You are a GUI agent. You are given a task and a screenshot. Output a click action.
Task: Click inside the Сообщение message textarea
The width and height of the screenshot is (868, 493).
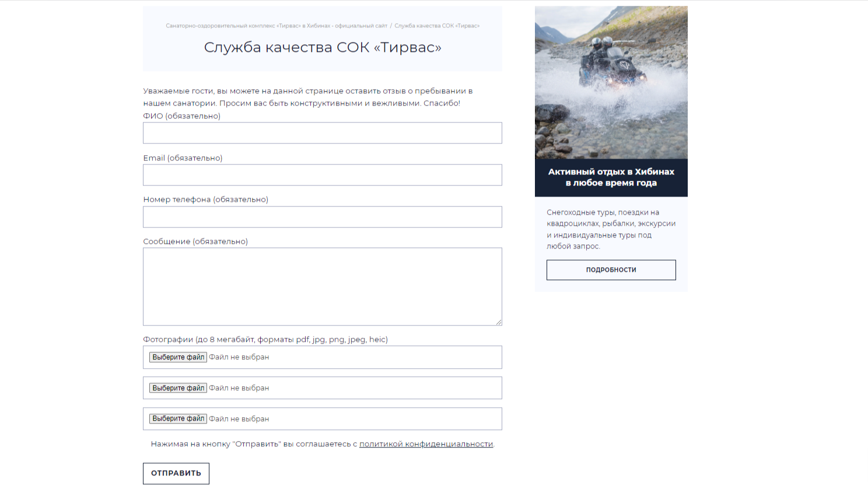click(322, 286)
